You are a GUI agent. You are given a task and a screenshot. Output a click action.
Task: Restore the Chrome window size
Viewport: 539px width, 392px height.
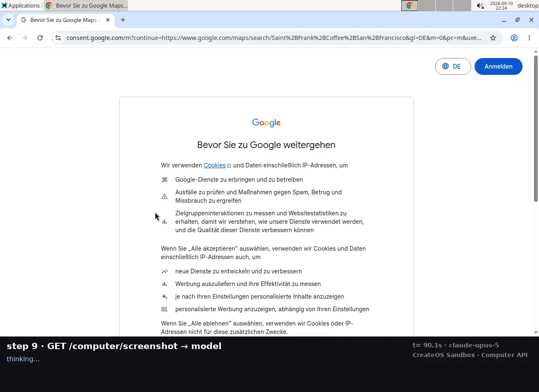[518, 20]
